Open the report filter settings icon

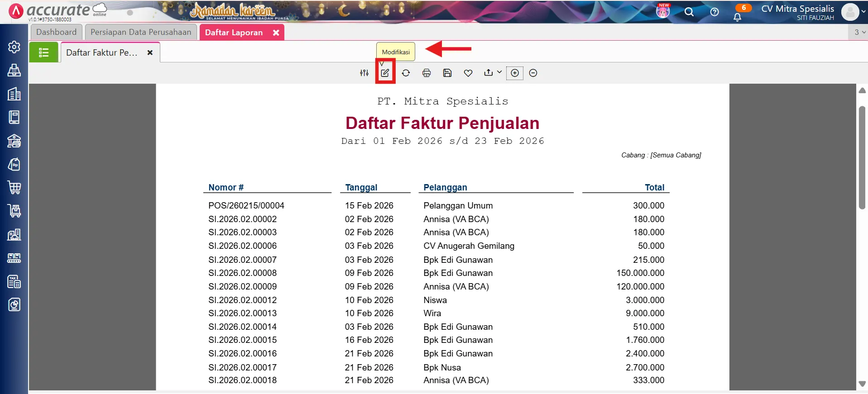[x=364, y=73]
